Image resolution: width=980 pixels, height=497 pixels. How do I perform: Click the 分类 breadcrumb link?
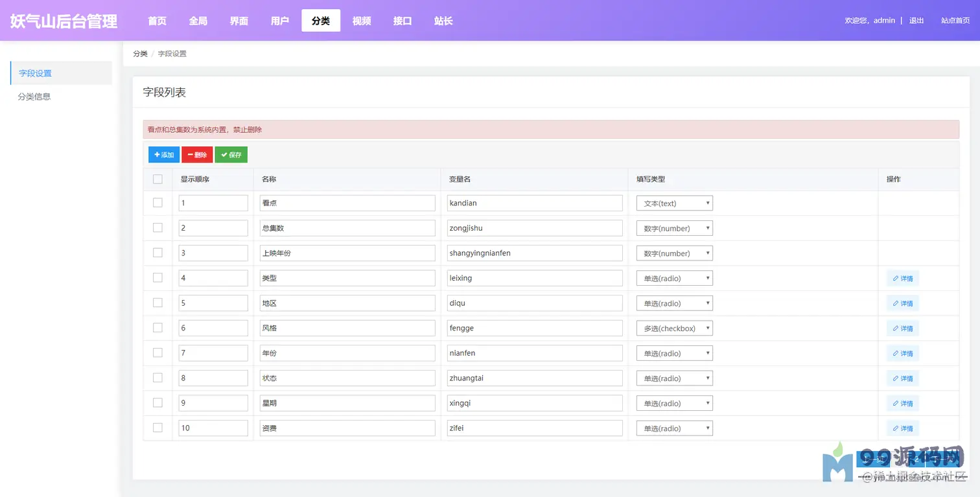coord(140,54)
